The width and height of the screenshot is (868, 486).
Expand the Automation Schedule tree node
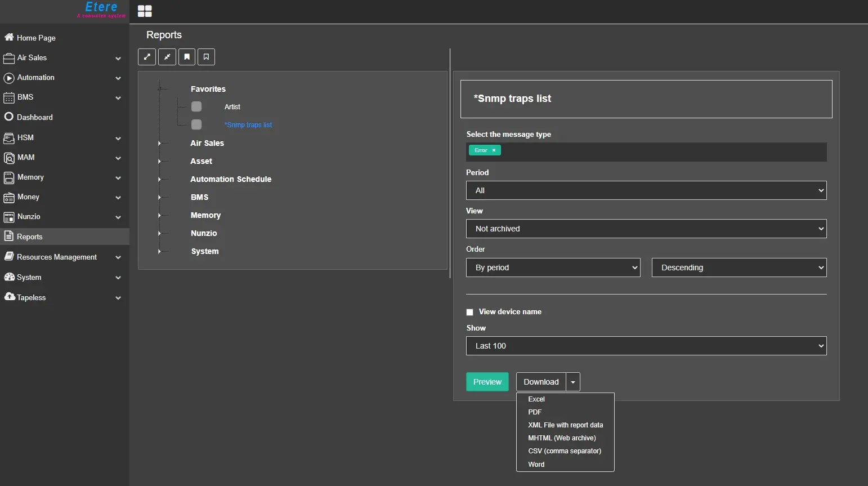pyautogui.click(x=159, y=179)
